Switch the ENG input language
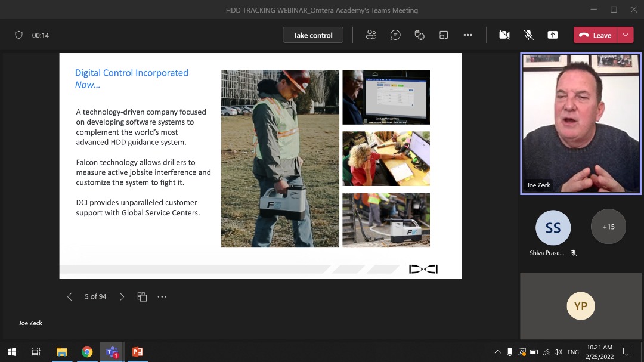Viewport: 644px width, 362px height. 573,352
